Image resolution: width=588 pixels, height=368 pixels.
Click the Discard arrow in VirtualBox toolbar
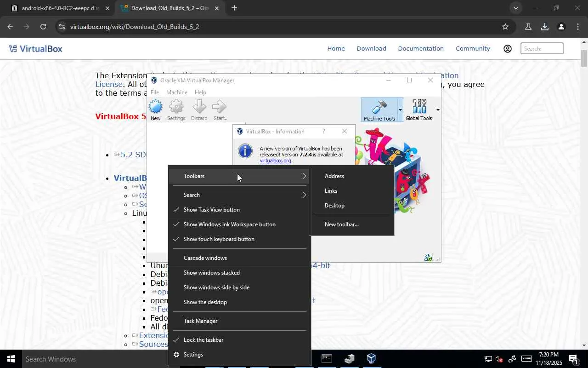point(199,107)
